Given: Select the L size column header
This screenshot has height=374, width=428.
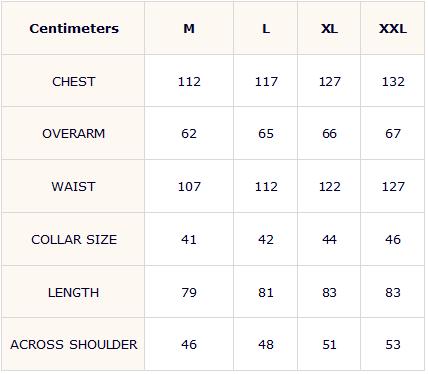Looking at the screenshot, I should coord(266,29).
